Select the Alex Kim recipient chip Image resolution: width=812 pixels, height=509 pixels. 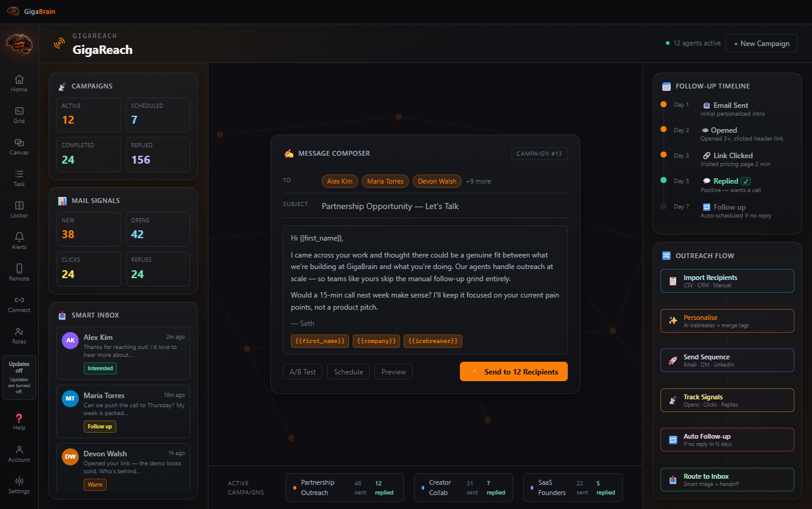pyautogui.click(x=340, y=181)
